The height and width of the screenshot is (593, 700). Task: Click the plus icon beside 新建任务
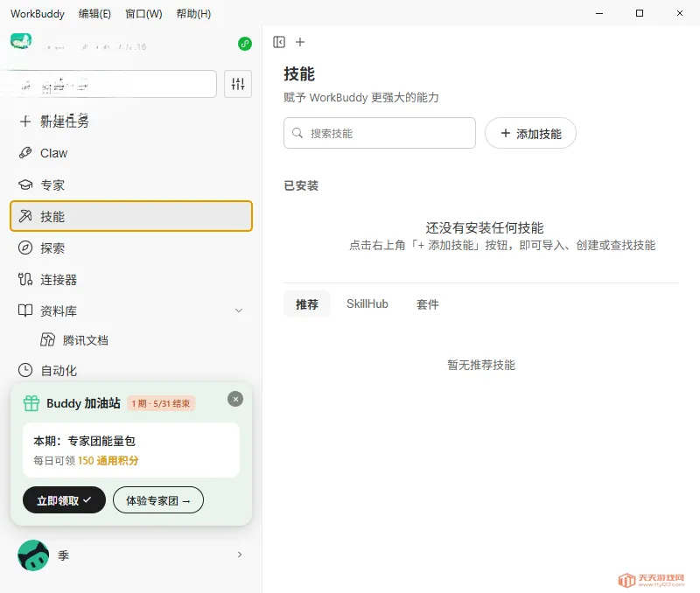25,121
